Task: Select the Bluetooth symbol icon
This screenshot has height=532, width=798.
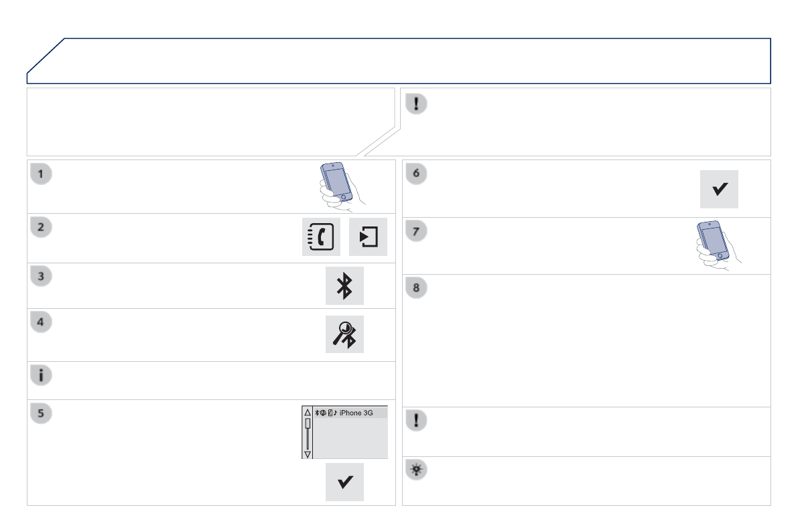Action: (x=344, y=287)
